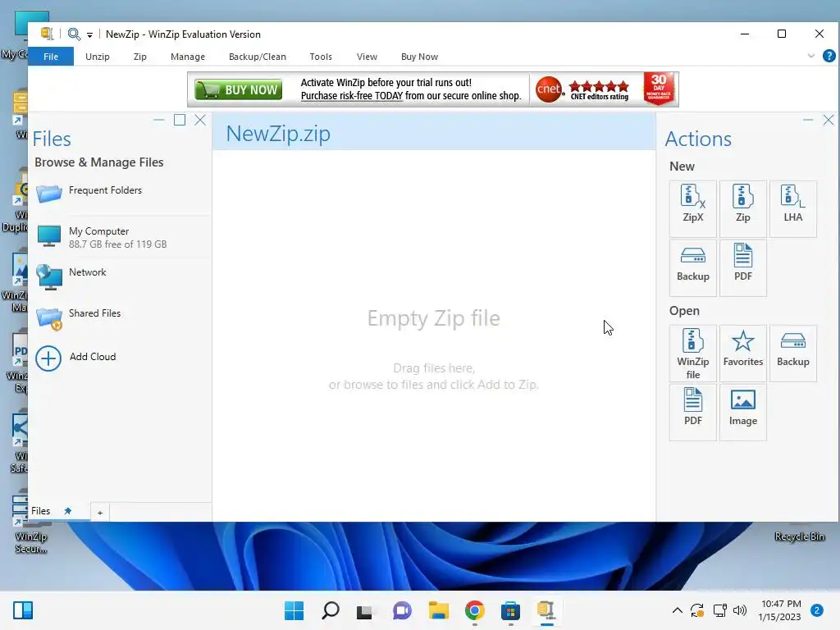Image resolution: width=840 pixels, height=630 pixels.
Task: Create a new ZipX archive
Action: (692, 208)
